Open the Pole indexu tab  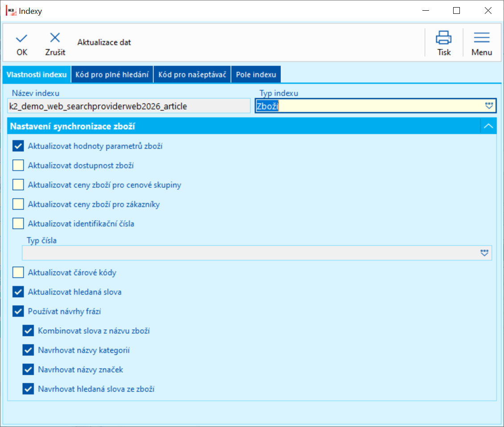coord(256,75)
